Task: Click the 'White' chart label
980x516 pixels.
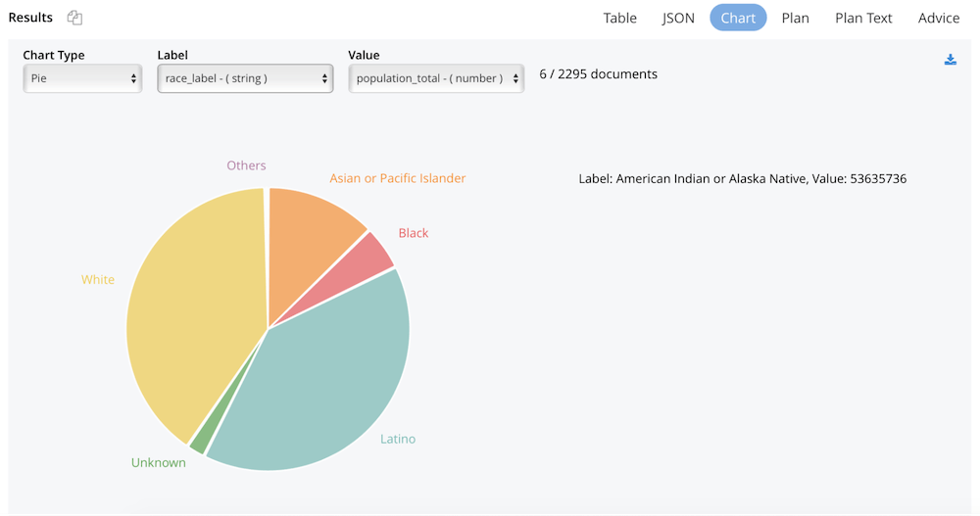Action: [x=97, y=280]
